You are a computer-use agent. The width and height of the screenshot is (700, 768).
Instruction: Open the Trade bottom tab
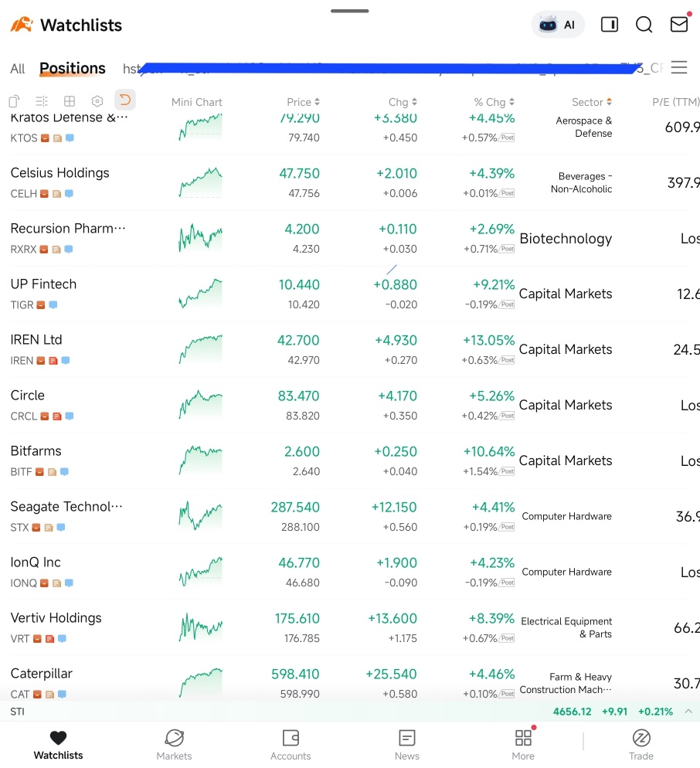(641, 745)
